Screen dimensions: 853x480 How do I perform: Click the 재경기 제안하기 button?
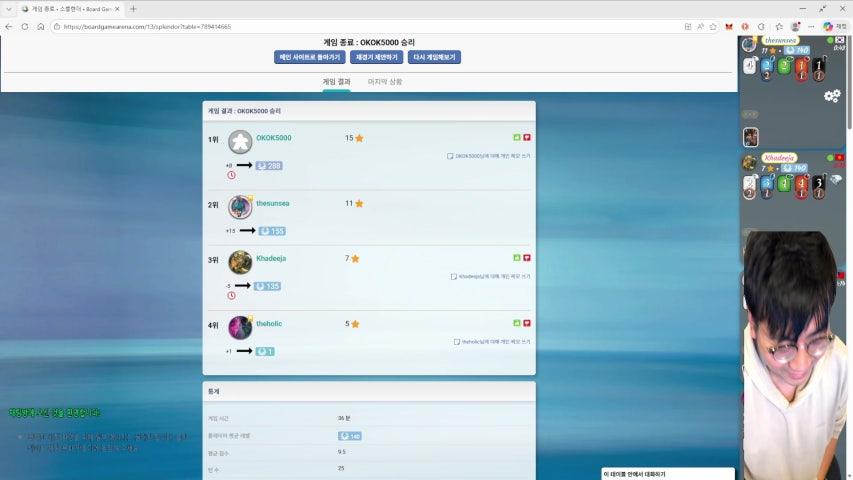pyautogui.click(x=376, y=58)
